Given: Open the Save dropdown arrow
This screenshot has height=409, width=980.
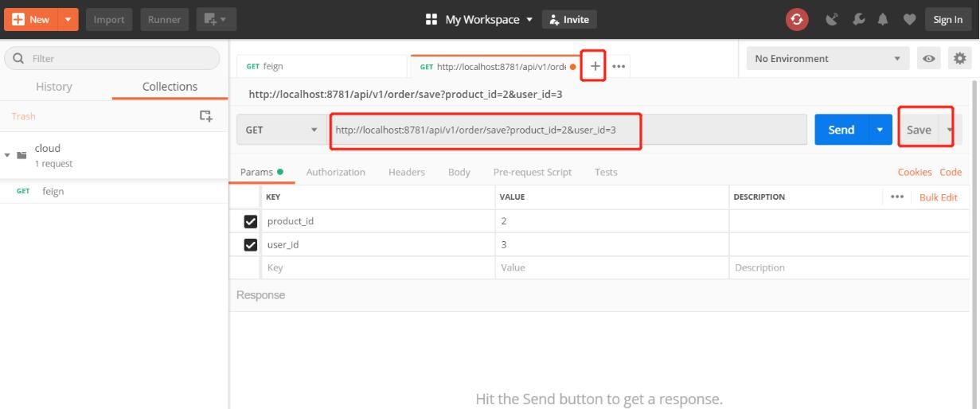Looking at the screenshot, I should pyautogui.click(x=950, y=130).
